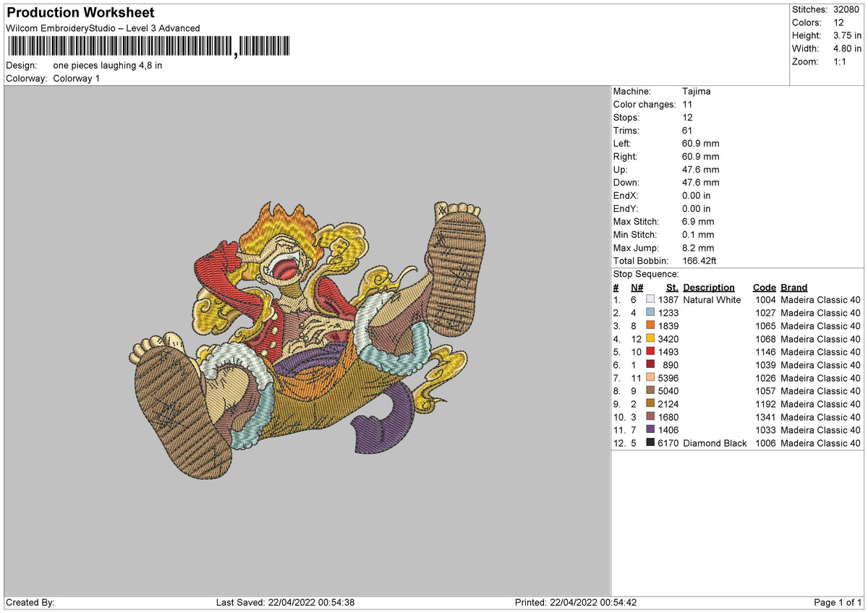This screenshot has width=868, height=613.
Task: Select the light blue swatch code 1027
Action: (650, 312)
